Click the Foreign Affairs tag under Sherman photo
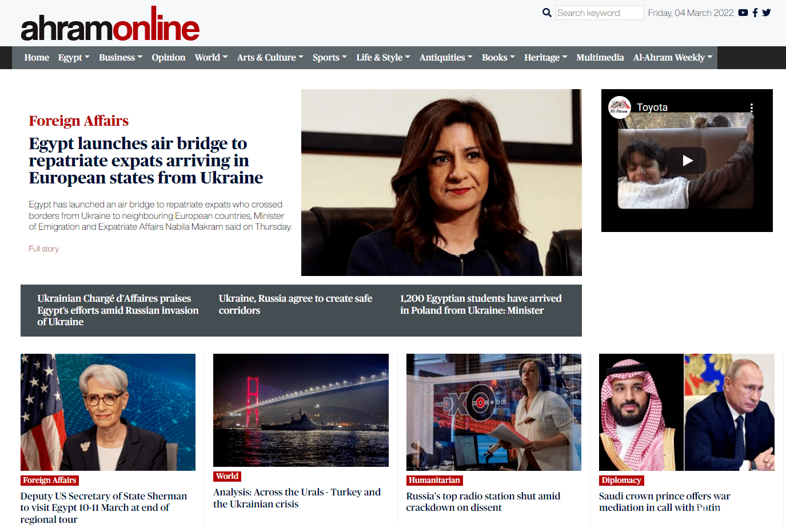Screen dimensions: 786x532 (50, 481)
